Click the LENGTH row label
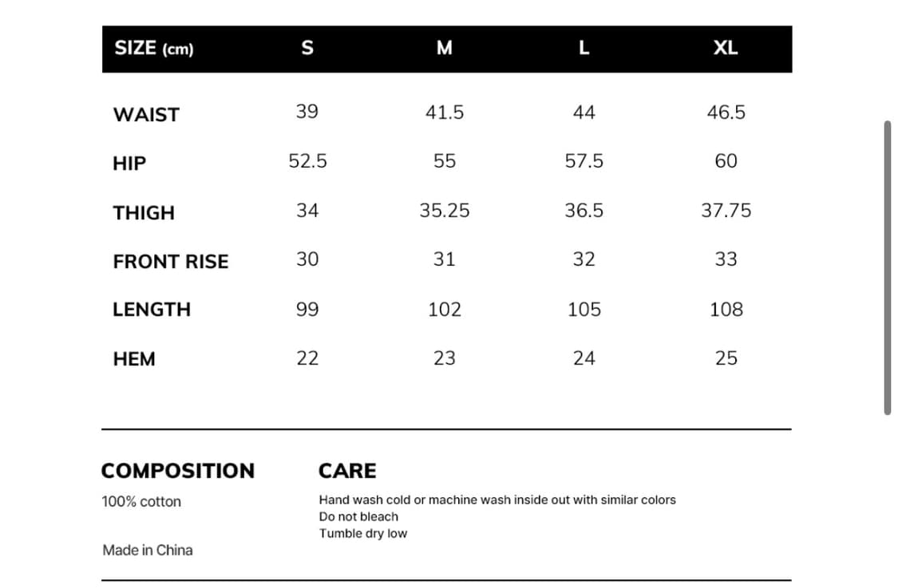The width and height of the screenshot is (898, 588). tap(152, 310)
